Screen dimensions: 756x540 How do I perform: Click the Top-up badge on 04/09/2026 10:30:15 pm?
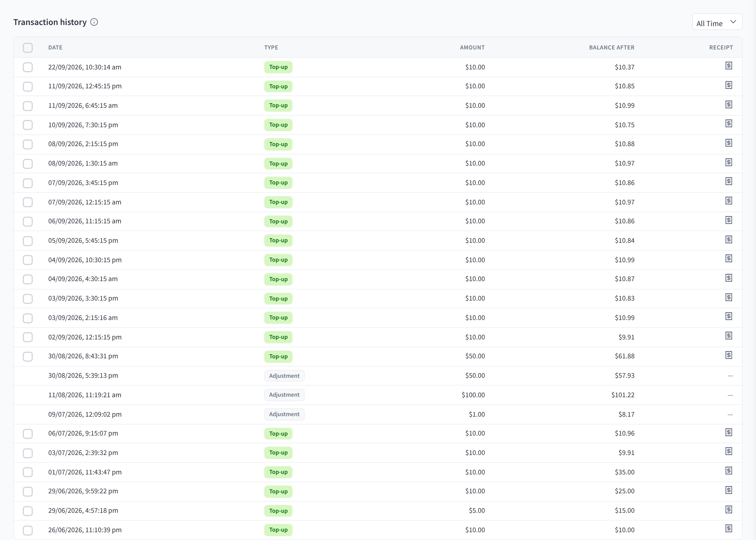click(278, 260)
